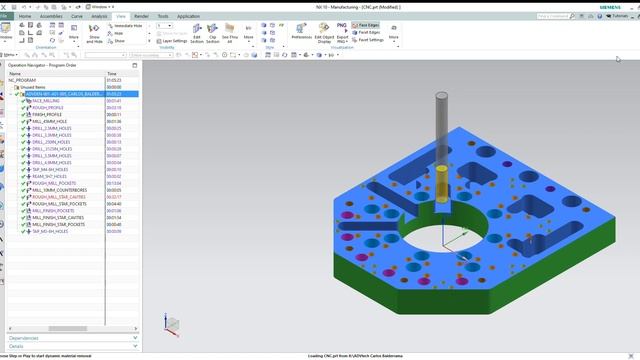Select the NC_PROGRAM row

[x=73, y=80]
